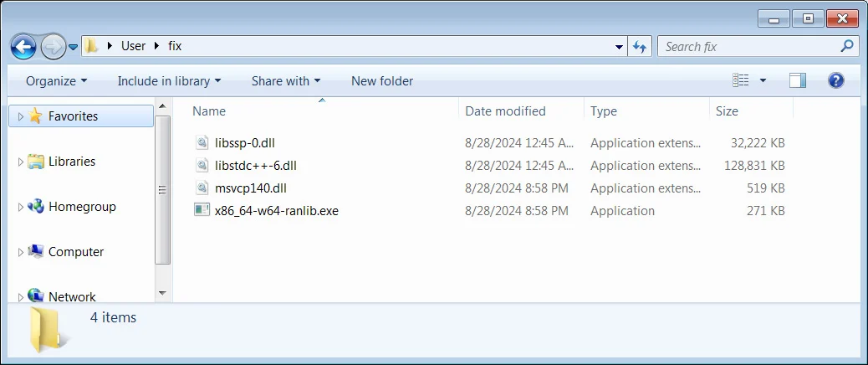The height and width of the screenshot is (365, 868).
Task: Expand the Computer tree node
Action: [x=21, y=252]
